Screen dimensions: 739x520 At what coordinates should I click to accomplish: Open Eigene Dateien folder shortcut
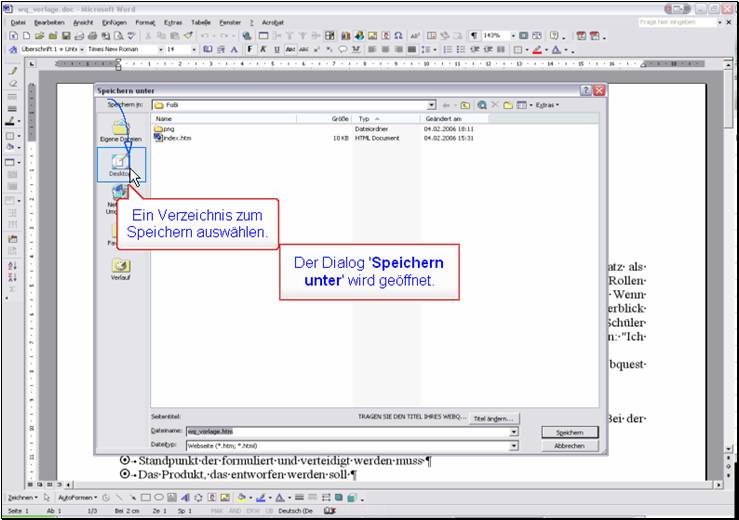pos(120,132)
